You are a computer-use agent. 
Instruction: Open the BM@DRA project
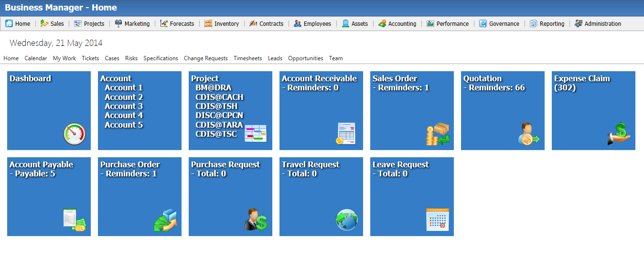[214, 88]
